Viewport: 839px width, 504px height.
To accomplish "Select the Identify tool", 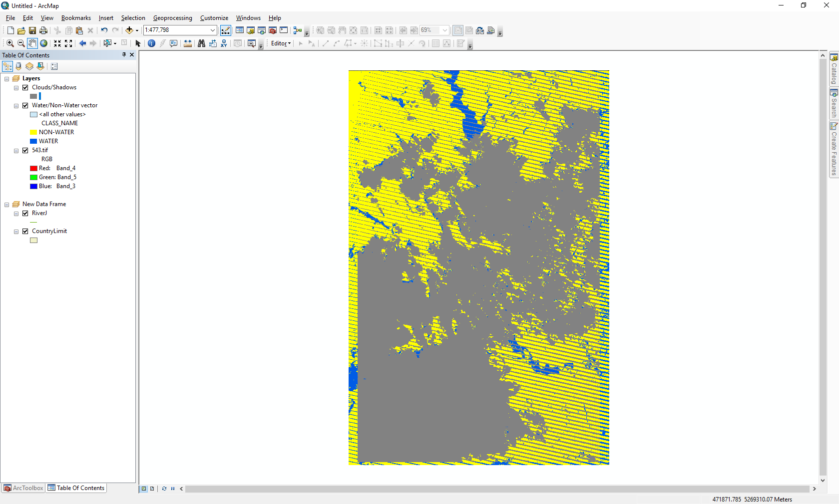I will [152, 43].
